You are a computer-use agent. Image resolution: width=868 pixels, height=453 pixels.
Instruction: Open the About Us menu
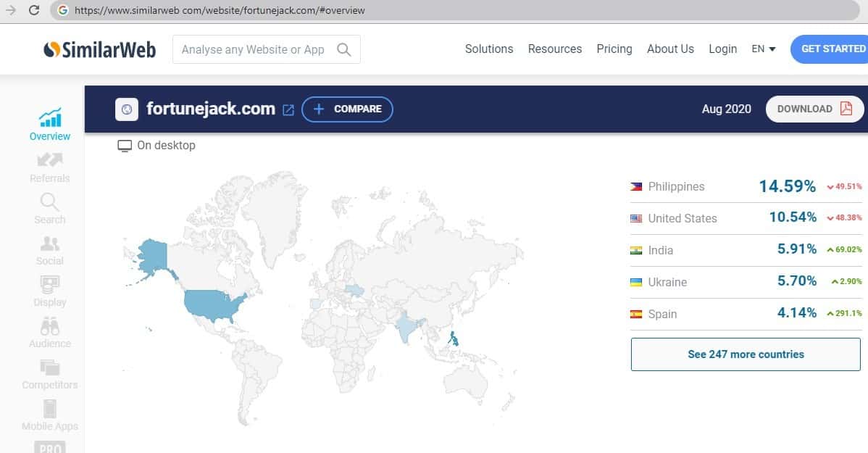(x=670, y=49)
